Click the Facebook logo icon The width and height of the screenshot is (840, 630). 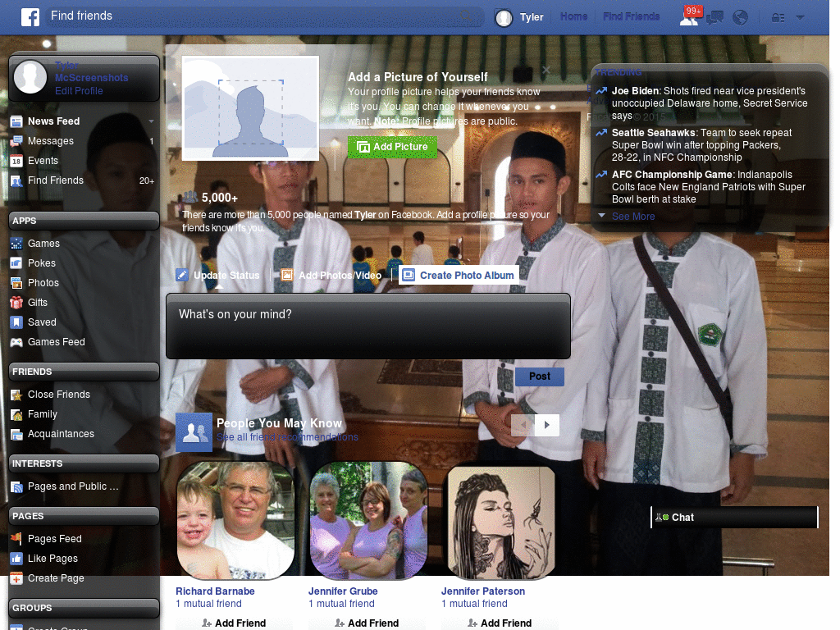tap(30, 17)
